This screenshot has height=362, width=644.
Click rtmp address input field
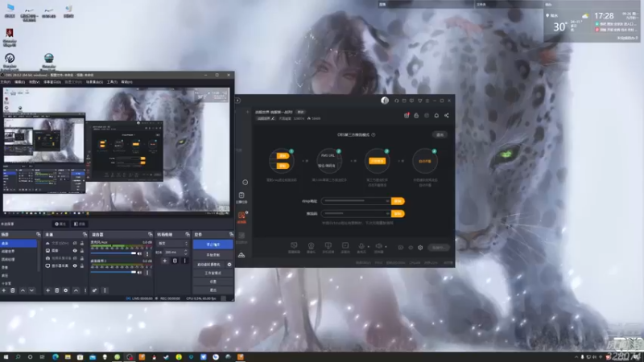pyautogui.click(x=356, y=201)
